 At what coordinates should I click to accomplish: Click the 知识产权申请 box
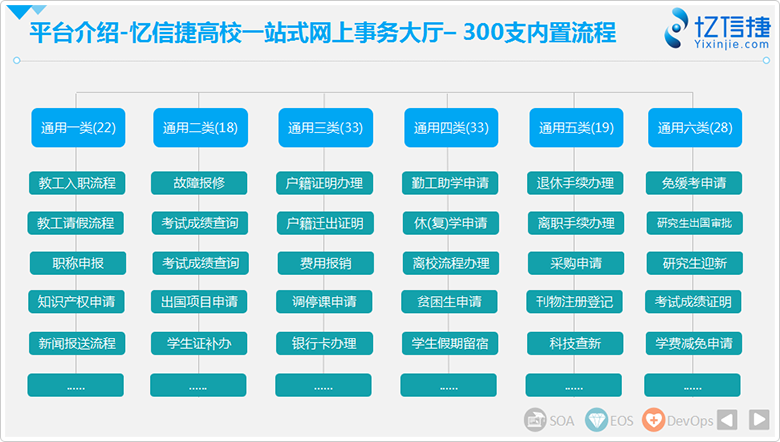[x=77, y=302]
